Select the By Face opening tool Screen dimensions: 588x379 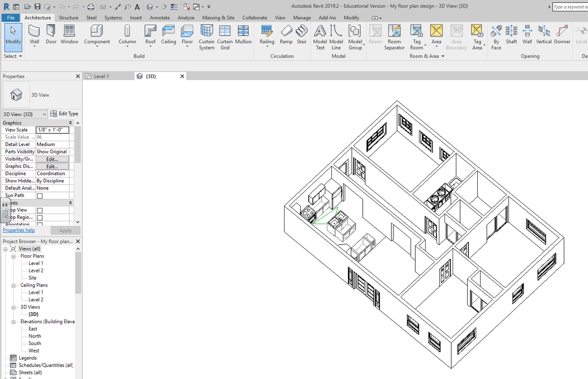coord(496,37)
